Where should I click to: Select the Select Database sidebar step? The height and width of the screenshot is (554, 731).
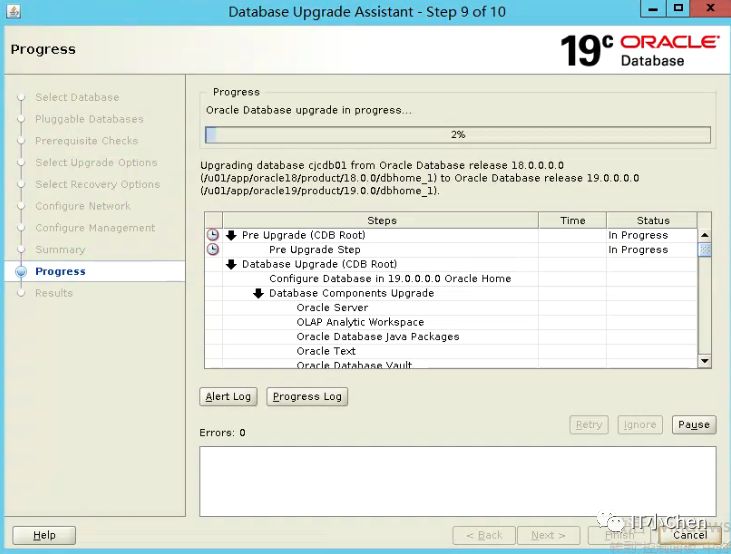pyautogui.click(x=77, y=97)
